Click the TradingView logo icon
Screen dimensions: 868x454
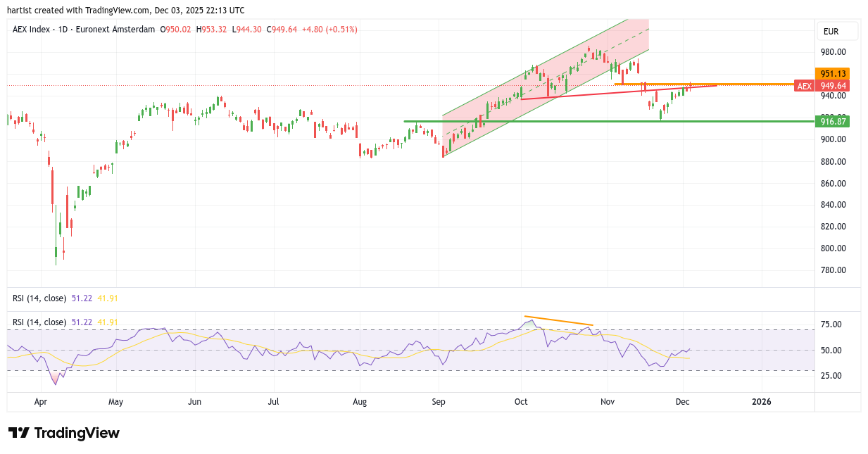point(19,433)
